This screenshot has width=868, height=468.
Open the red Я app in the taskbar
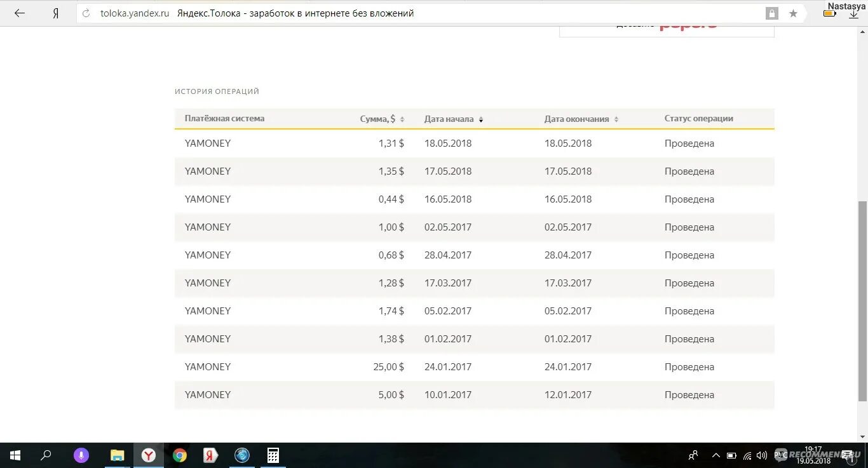point(210,455)
